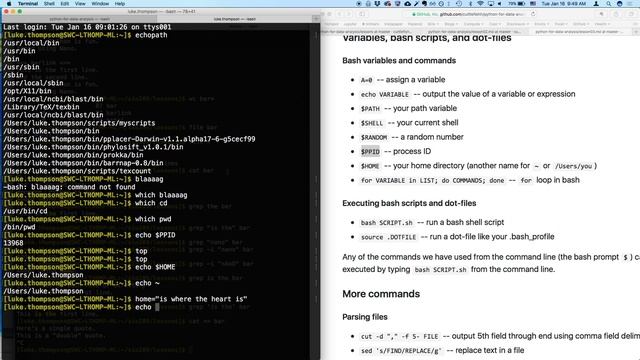This screenshot has width=640, height=360.
Task: Click the date and time display
Action: click(564, 4)
